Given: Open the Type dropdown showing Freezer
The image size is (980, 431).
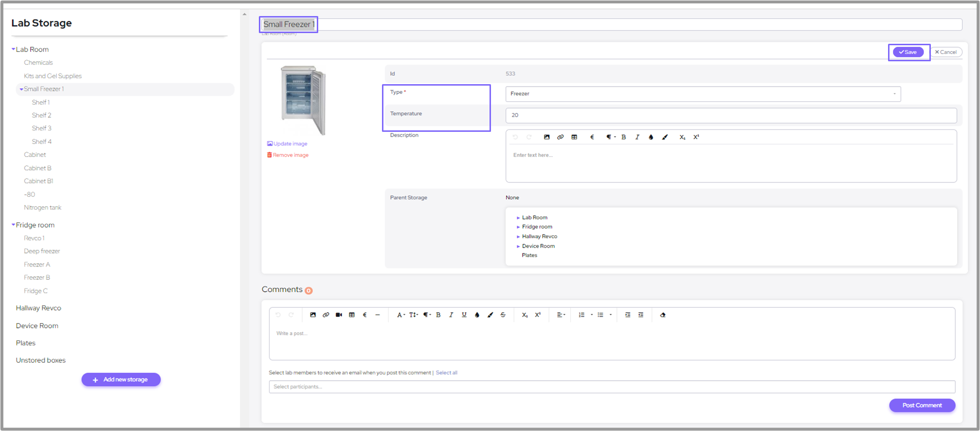Looking at the screenshot, I should 703,94.
